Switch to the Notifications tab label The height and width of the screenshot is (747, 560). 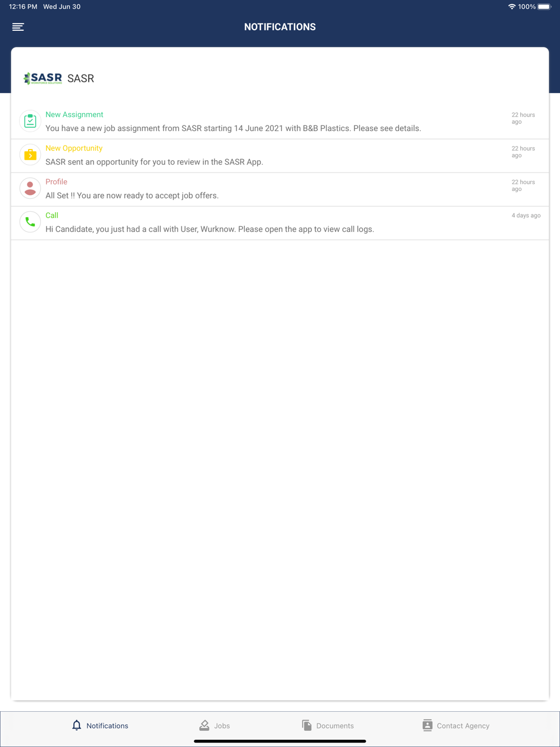(x=107, y=726)
